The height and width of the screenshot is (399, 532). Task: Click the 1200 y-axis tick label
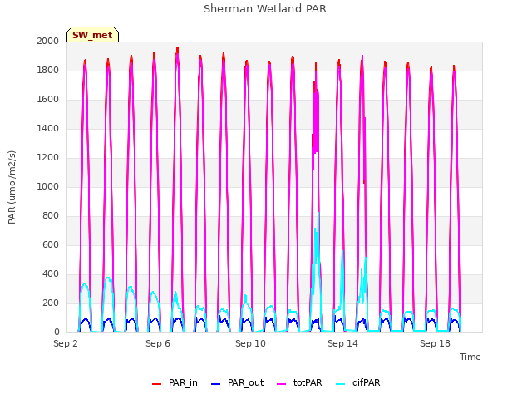pos(48,157)
